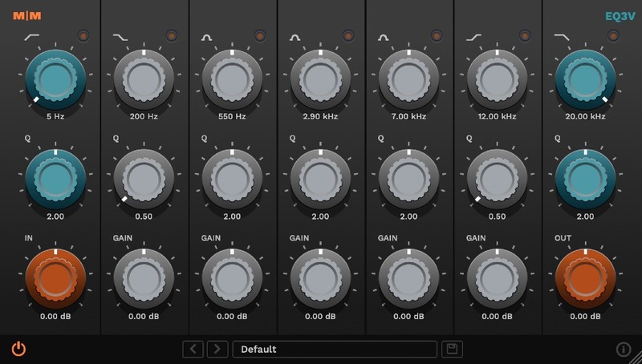Click the Q knob of the 2.90 kHz band
This screenshot has height=364, width=642.
coord(320,179)
